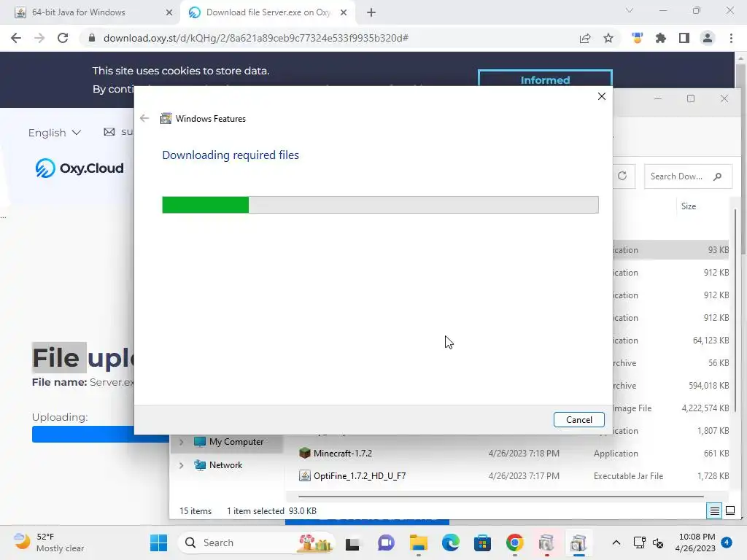
Task: Open the weather widget showing 52°F
Action: click(47, 542)
